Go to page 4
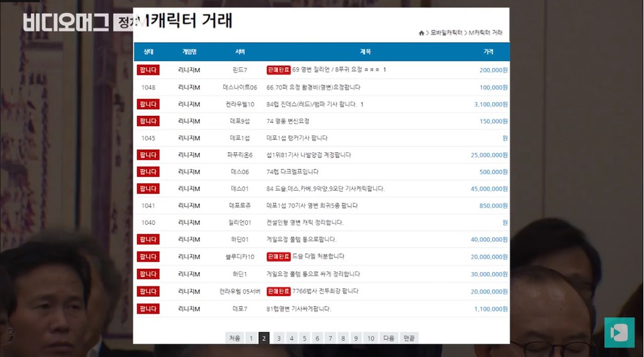644x357 pixels. pos(292,338)
